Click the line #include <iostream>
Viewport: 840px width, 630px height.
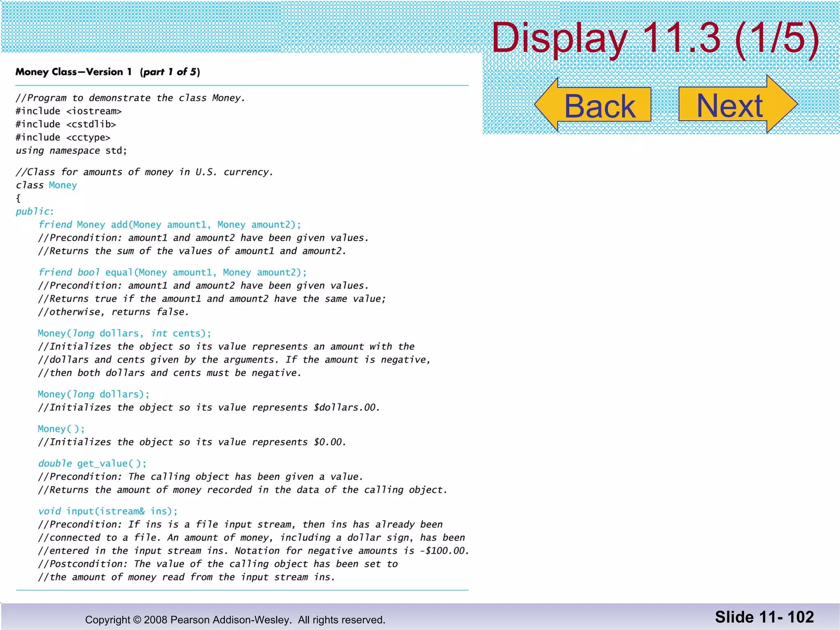pyautogui.click(x=68, y=111)
